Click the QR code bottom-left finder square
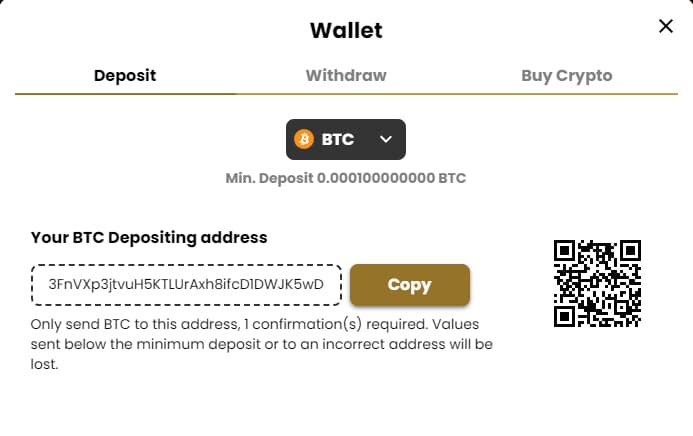This screenshot has width=693, height=436. tap(565, 316)
